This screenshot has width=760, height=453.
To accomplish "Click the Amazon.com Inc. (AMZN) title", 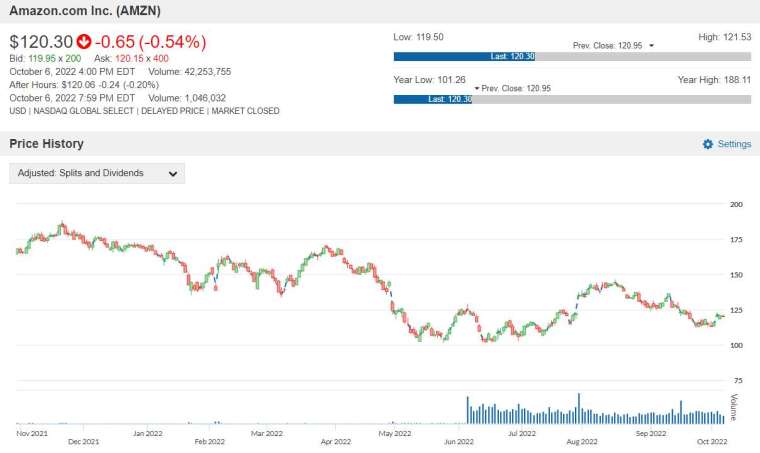I will point(85,11).
